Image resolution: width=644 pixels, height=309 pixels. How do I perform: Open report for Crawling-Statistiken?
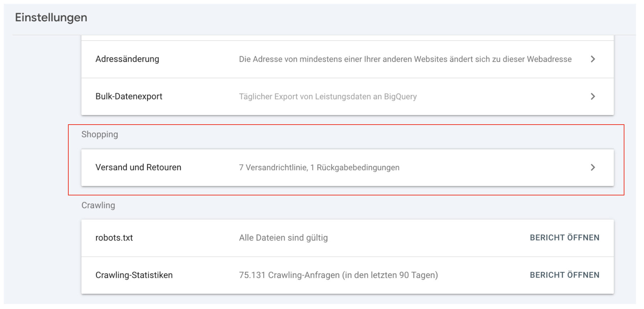pyautogui.click(x=564, y=275)
